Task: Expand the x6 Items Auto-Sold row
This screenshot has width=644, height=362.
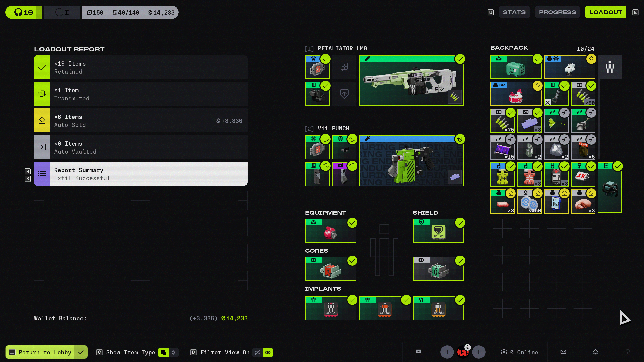Action: (x=141, y=121)
